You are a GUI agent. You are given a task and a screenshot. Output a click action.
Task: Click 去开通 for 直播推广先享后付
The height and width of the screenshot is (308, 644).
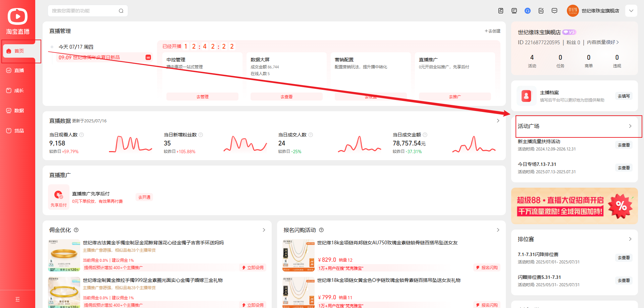[x=144, y=197]
